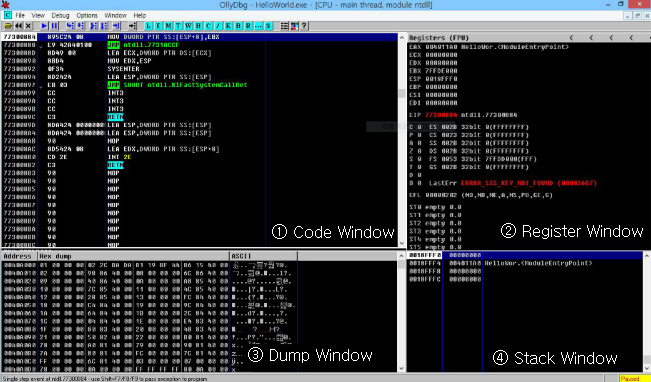
Task: Select the ESP 0018FFF0 register row
Action: (433, 79)
